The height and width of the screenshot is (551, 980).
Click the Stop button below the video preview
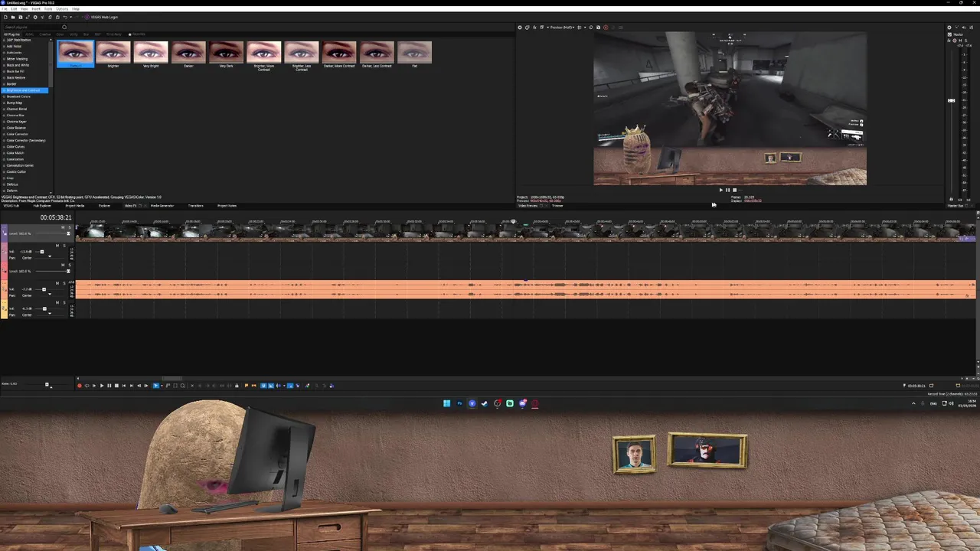point(734,190)
